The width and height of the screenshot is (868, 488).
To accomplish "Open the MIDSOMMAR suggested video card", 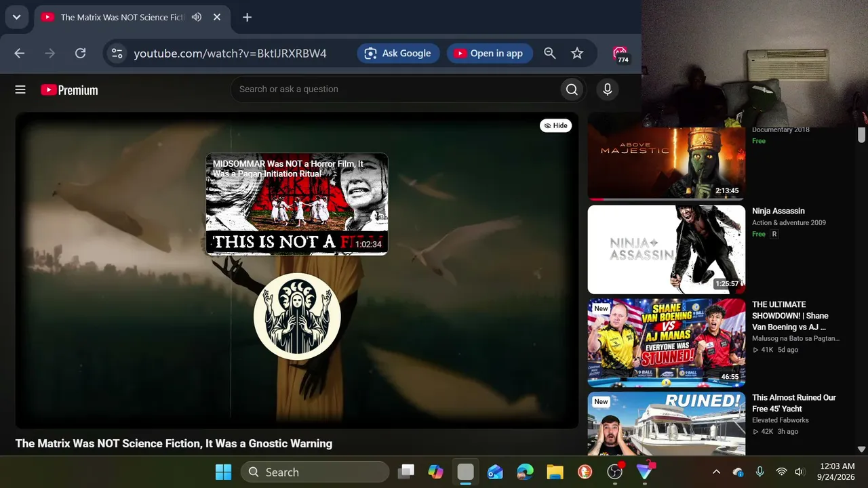I will pyautogui.click(x=297, y=204).
